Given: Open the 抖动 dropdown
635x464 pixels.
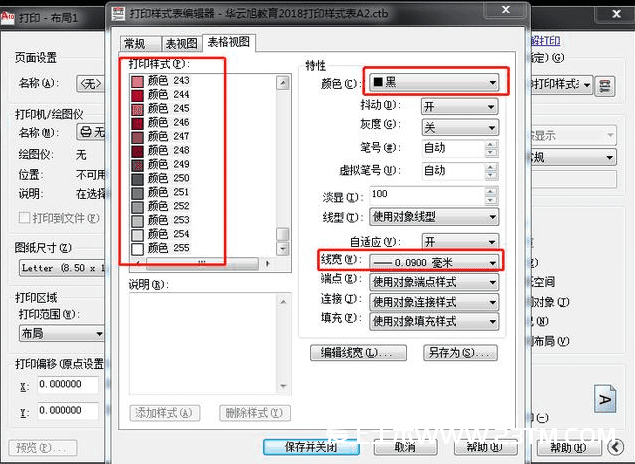Looking at the screenshot, I should click(459, 106).
